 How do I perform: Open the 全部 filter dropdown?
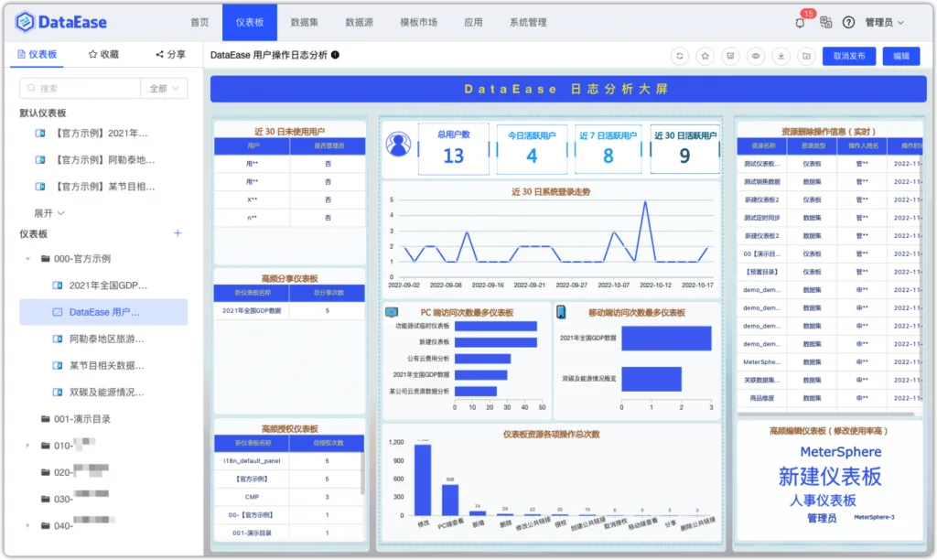click(164, 89)
